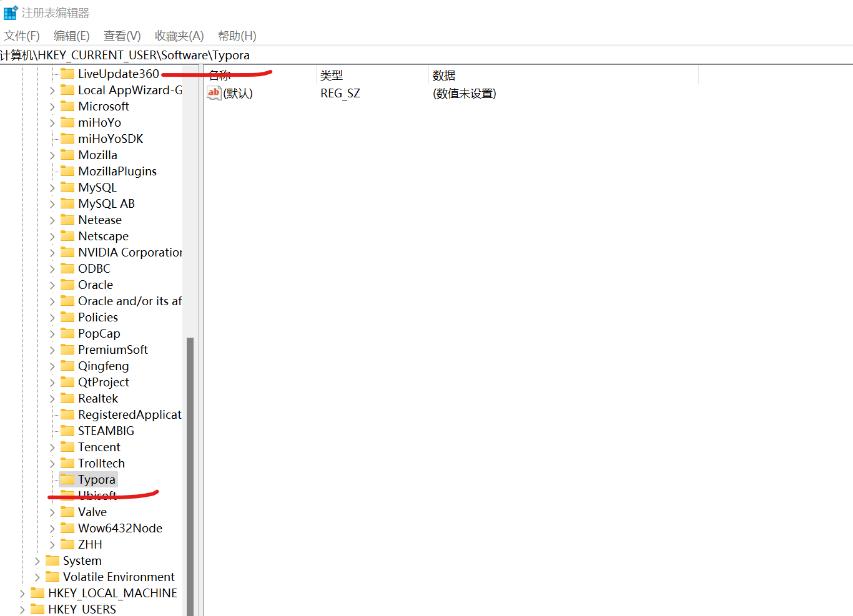Click the System folder icon
The image size is (853, 616).
pos(52,560)
